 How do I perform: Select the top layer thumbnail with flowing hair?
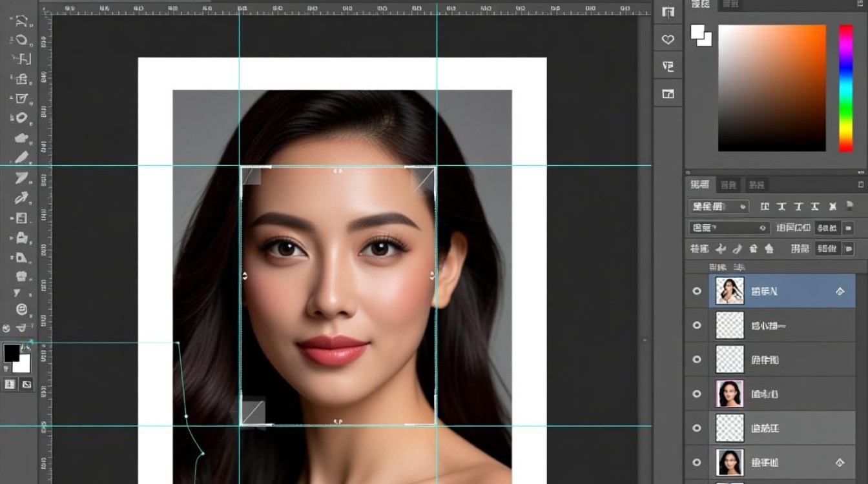pos(730,291)
